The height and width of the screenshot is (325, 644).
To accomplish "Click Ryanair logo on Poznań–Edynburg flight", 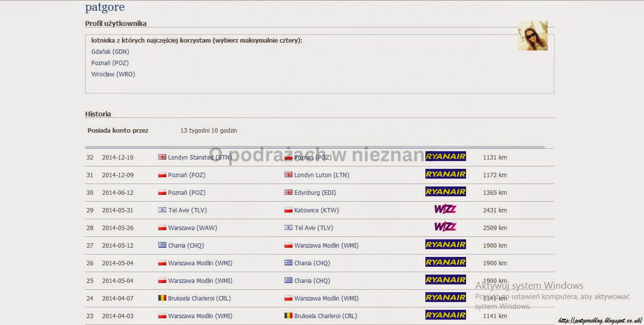I will pyautogui.click(x=445, y=192).
